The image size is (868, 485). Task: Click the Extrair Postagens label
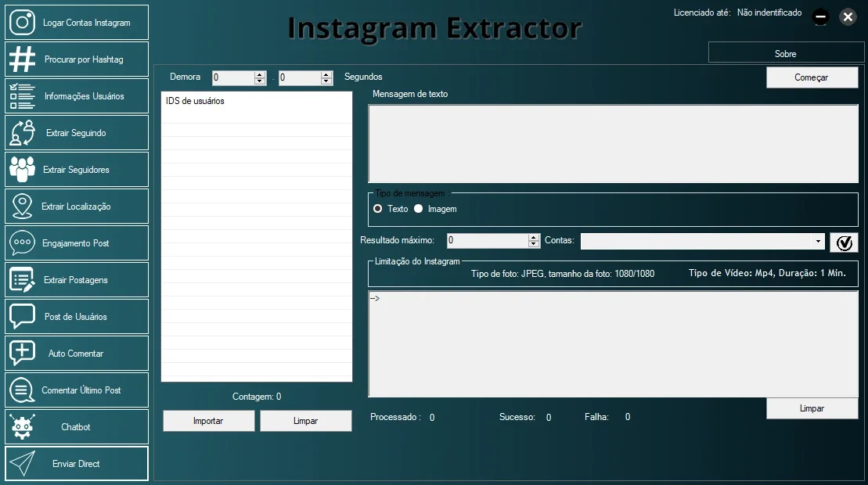(76, 280)
